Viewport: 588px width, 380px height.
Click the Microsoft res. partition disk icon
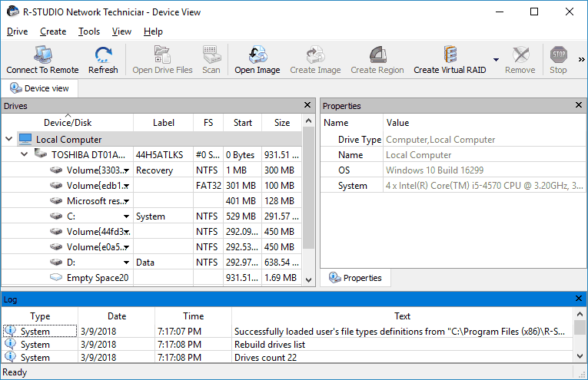pos(56,200)
